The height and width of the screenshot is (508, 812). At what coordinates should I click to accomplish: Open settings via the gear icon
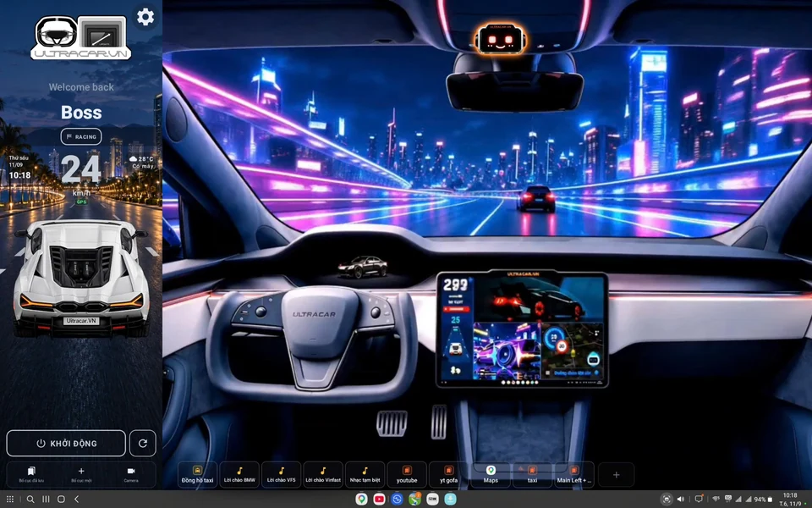145,17
